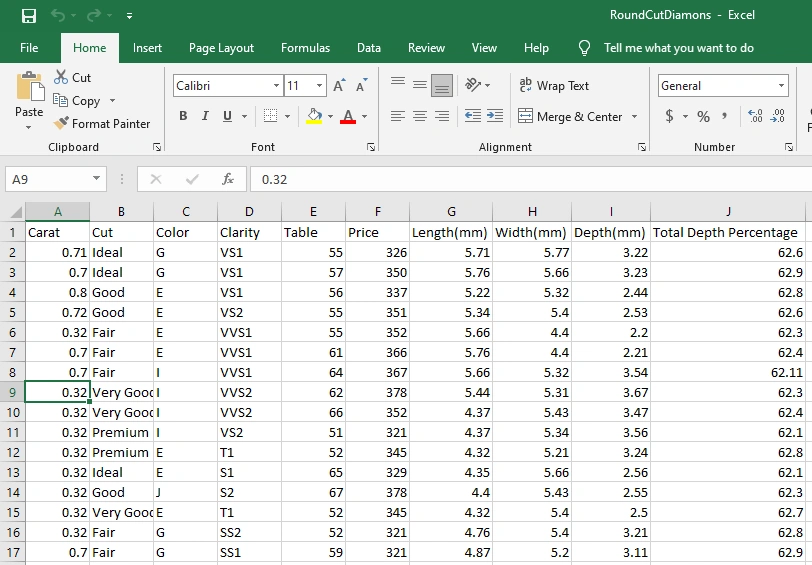Increase decimal places

coord(755,116)
